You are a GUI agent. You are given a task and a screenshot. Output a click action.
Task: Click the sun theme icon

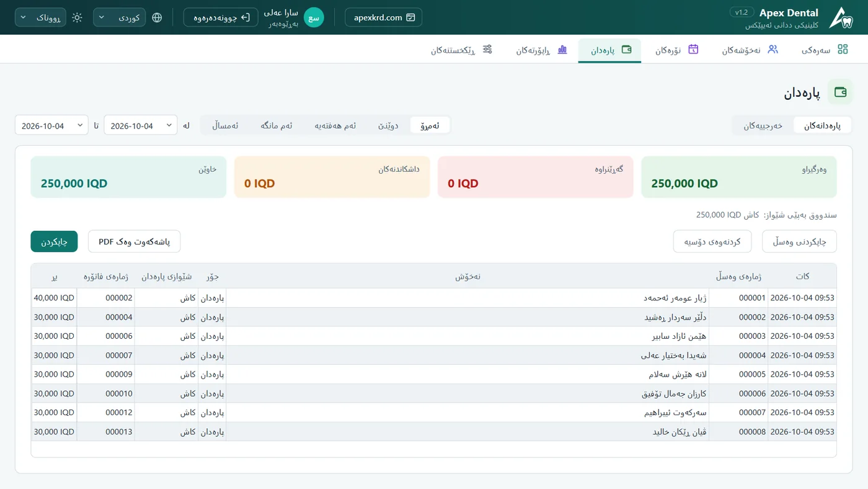pyautogui.click(x=77, y=17)
